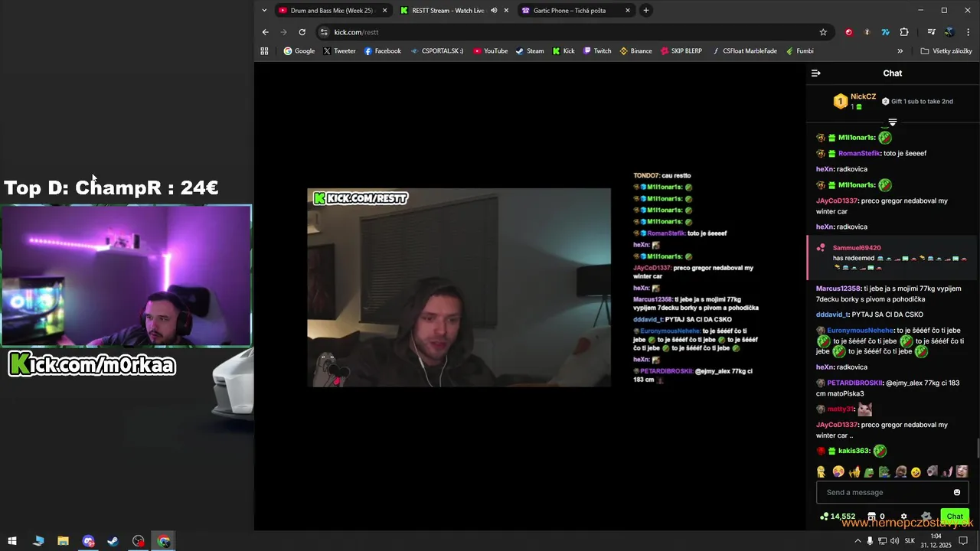
Task: Open Steam from the taskbar
Action: click(x=113, y=541)
